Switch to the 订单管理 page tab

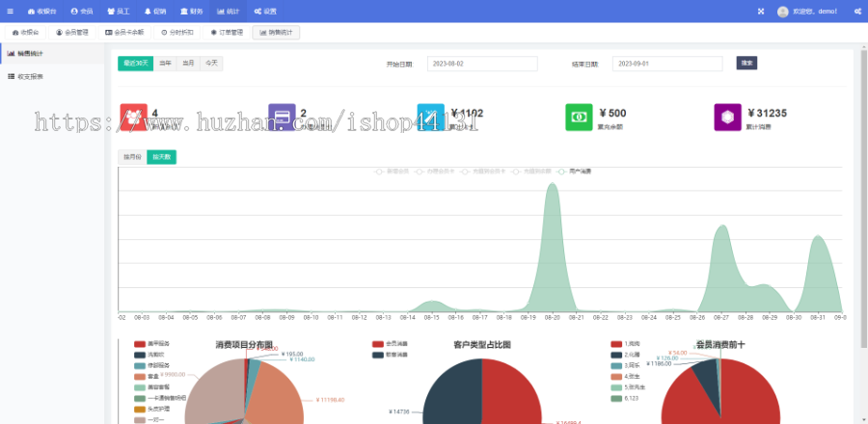pyautogui.click(x=227, y=33)
